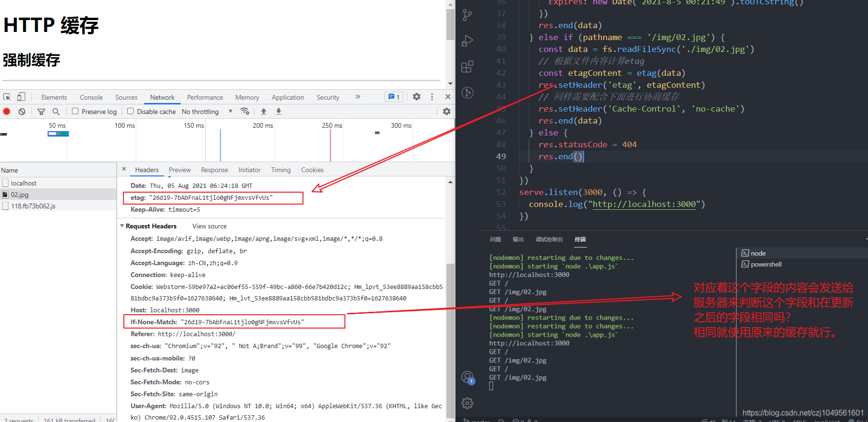Switch to the Sources tab
868x422 pixels.
pyautogui.click(x=126, y=97)
